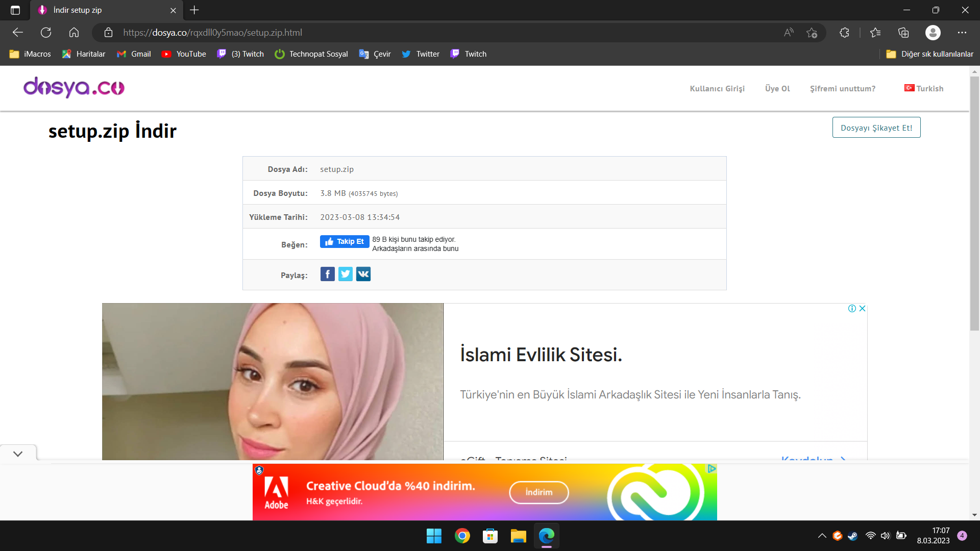The width and height of the screenshot is (980, 551).
Task: Close the Islami Evlilik ad
Action: coord(862,309)
